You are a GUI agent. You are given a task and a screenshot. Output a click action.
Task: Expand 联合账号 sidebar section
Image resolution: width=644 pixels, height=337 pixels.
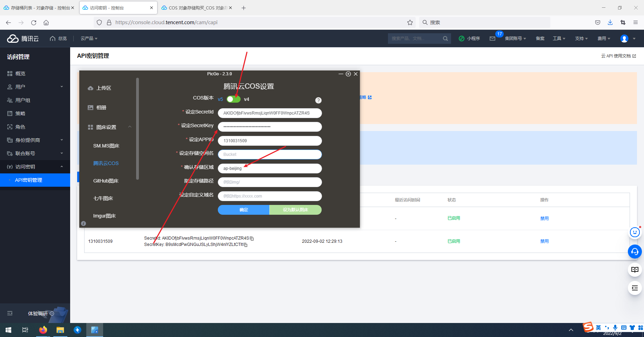[35, 153]
